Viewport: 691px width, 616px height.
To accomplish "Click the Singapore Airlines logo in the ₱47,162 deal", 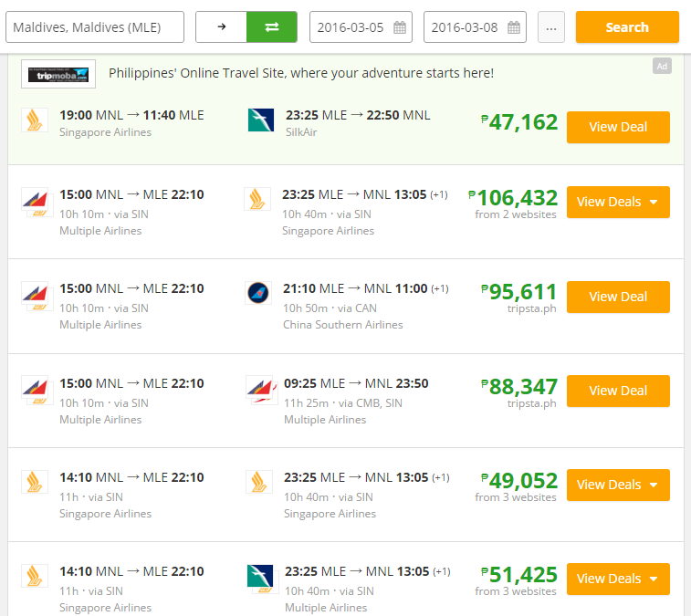I will point(35,120).
